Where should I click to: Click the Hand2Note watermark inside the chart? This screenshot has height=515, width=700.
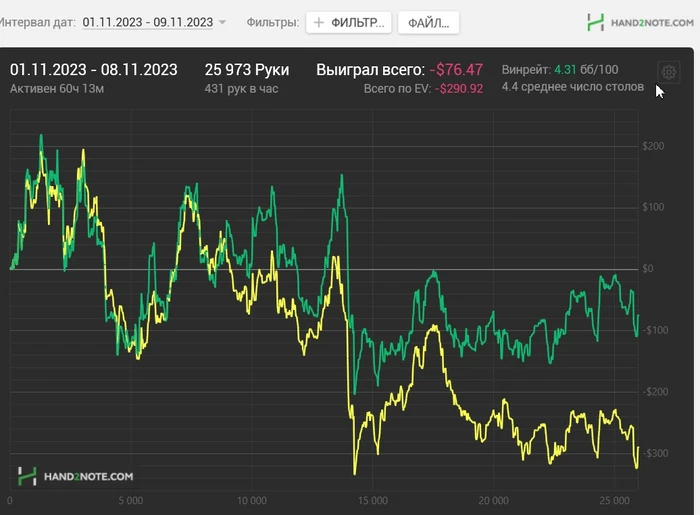click(75, 476)
